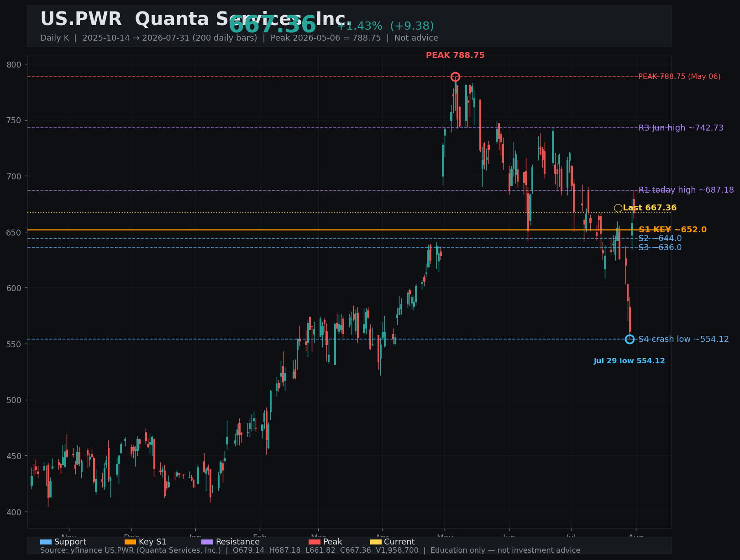
Task: Click the 700 tick on the price axis
Action: coord(14,176)
